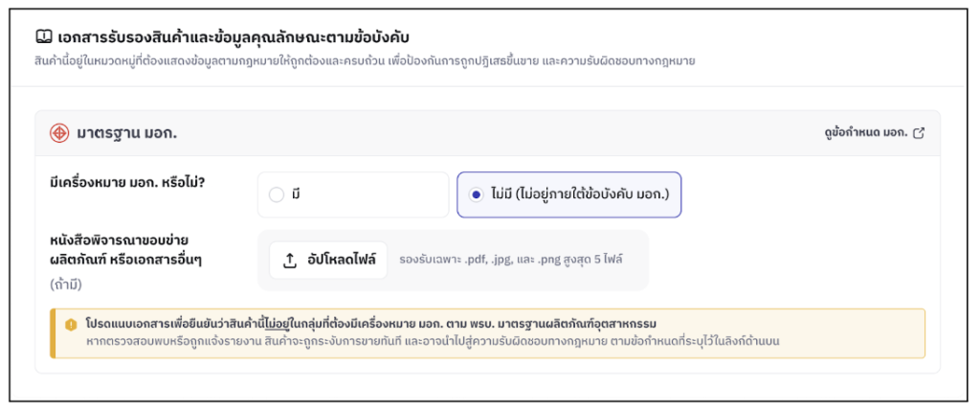Click the book icon beside the section title

tap(43, 37)
